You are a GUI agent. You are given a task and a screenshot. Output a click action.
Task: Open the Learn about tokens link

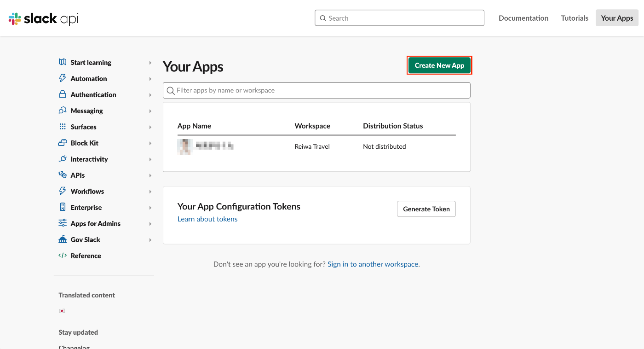pos(207,219)
